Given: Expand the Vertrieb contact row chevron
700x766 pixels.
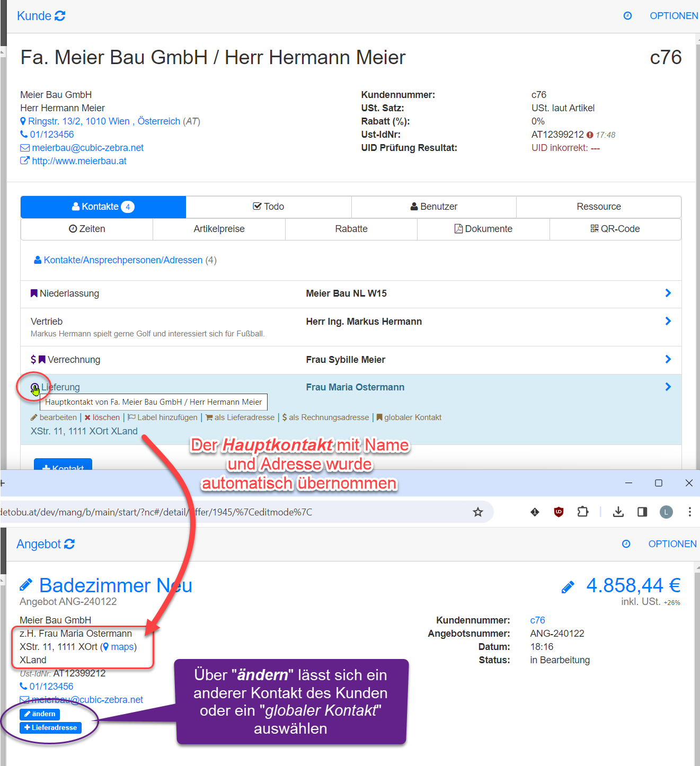Looking at the screenshot, I should pyautogui.click(x=668, y=321).
